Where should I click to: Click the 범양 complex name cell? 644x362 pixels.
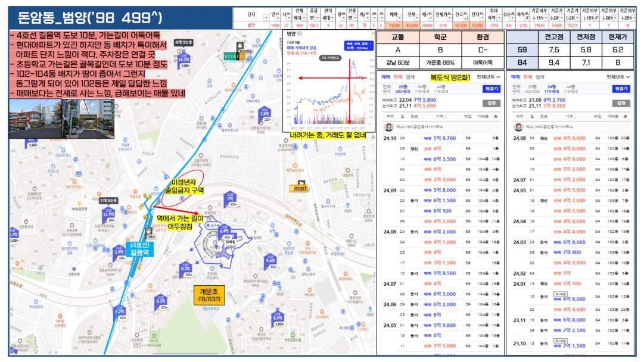251,26
